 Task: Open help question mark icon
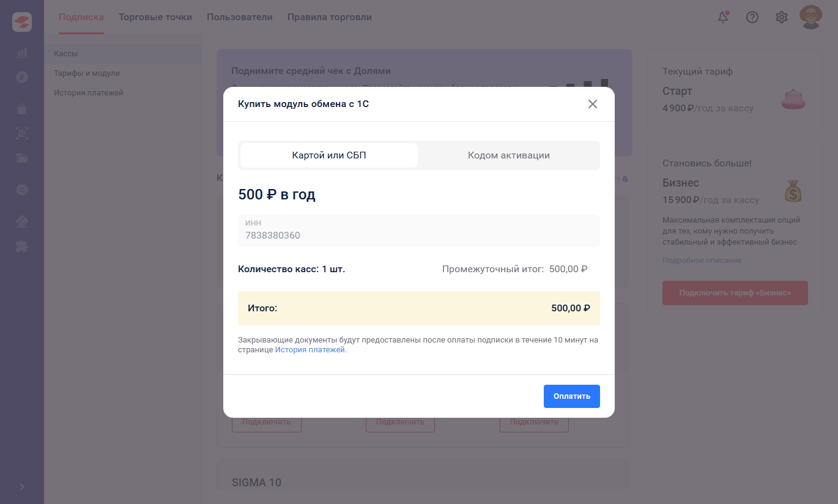pyautogui.click(x=752, y=17)
